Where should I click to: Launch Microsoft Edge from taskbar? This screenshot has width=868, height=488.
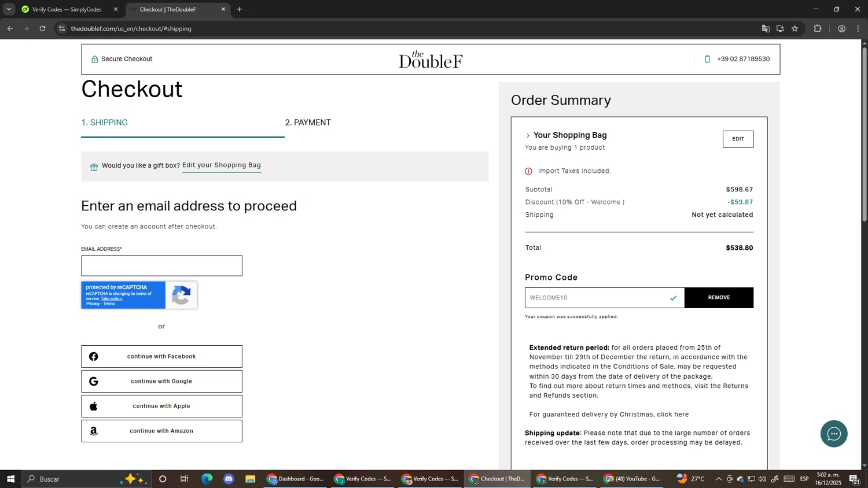(207, 479)
